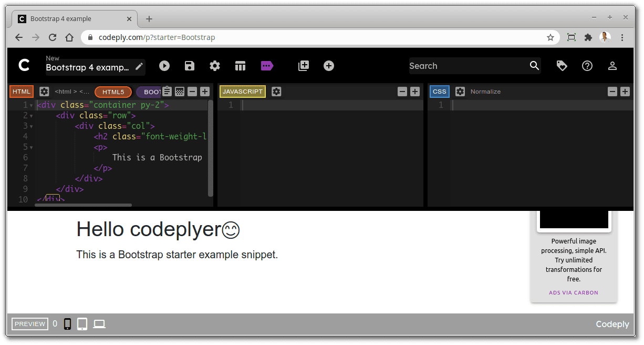Open JavaScript panel settings gear
Screen dimensions: 644x345
[x=276, y=92]
